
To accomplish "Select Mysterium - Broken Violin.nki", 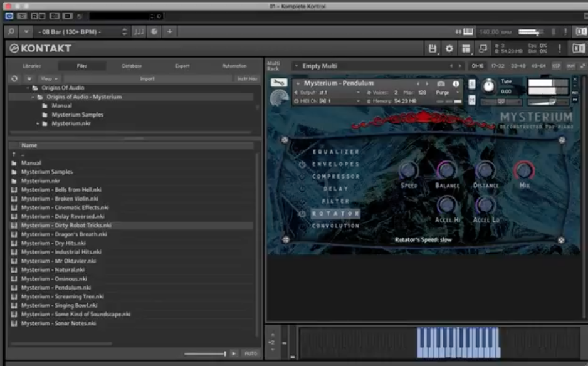I will [x=60, y=199].
